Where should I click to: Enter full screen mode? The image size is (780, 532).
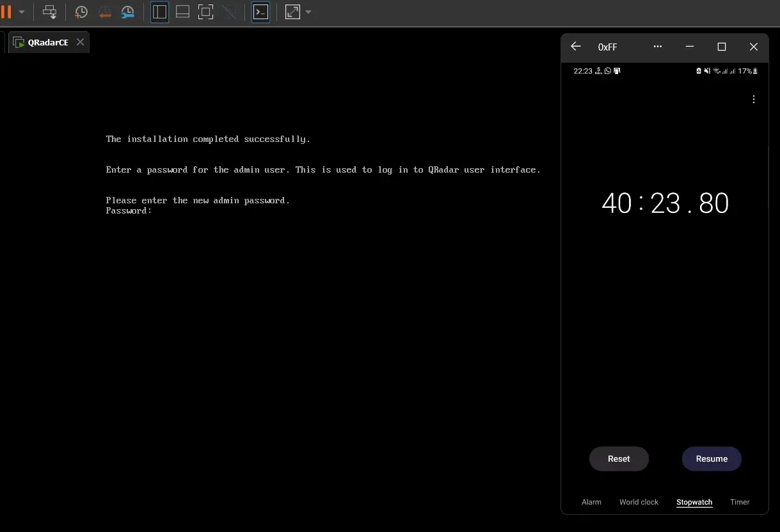[205, 12]
